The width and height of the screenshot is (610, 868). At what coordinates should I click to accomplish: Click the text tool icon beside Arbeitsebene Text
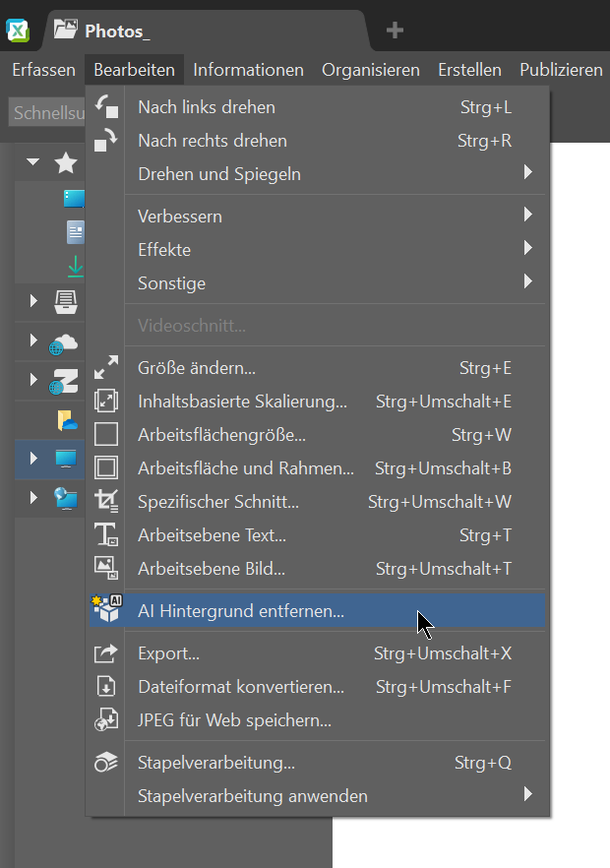[x=106, y=534]
